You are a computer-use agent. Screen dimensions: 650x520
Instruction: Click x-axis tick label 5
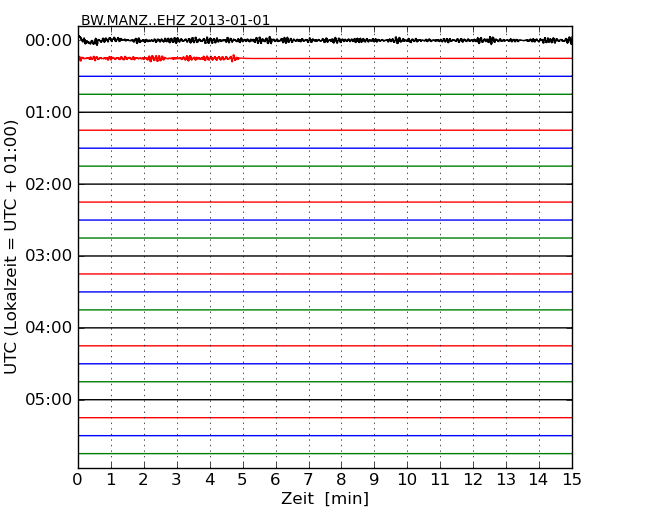point(243,480)
